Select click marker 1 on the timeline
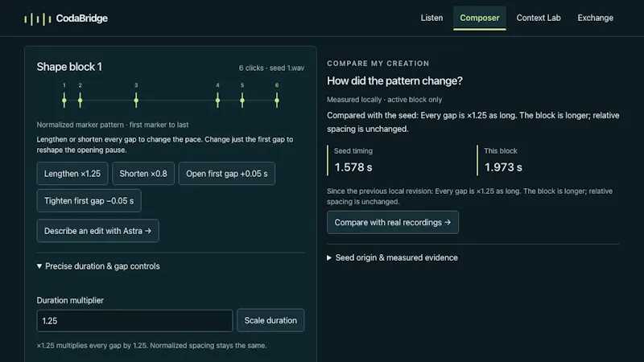The image size is (644, 362). (64, 100)
